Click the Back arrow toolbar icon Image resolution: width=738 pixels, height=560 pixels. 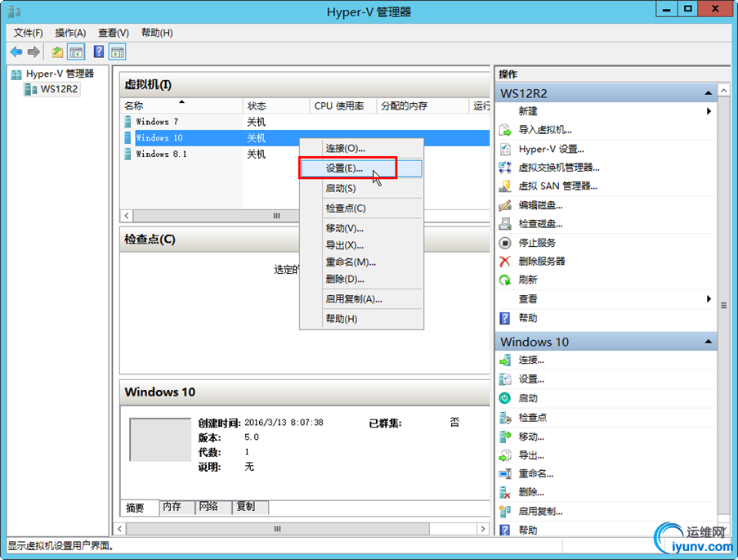pos(16,52)
